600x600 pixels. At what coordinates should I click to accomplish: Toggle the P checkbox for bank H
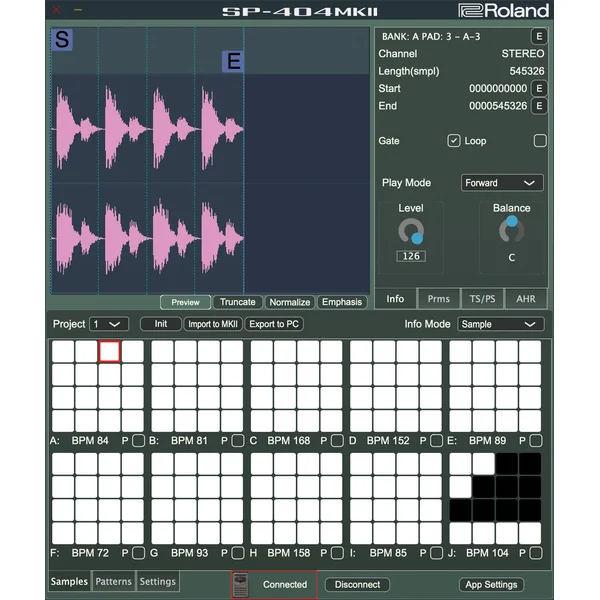(337, 553)
